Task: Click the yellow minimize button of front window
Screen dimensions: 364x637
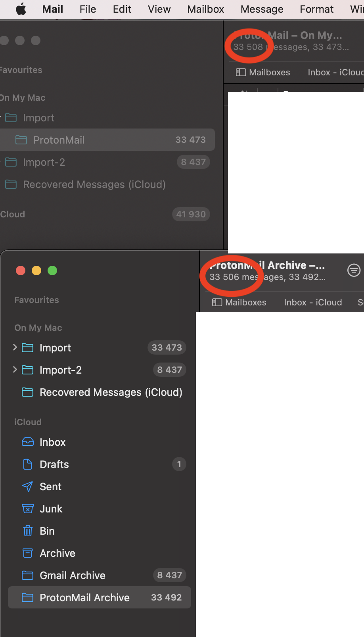Action: 36,271
